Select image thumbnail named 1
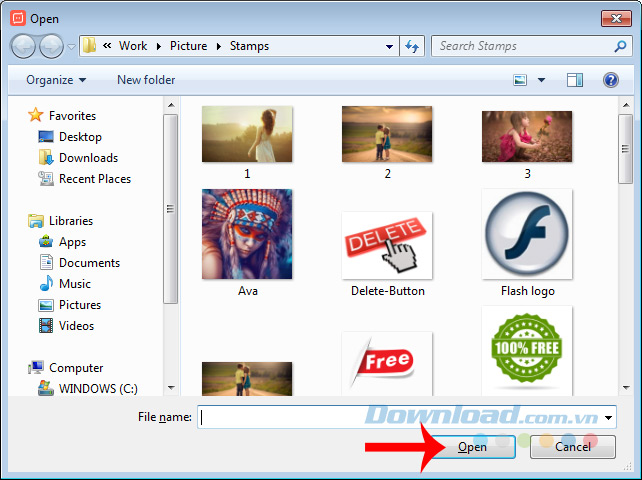This screenshot has height=480, width=642. [x=247, y=134]
